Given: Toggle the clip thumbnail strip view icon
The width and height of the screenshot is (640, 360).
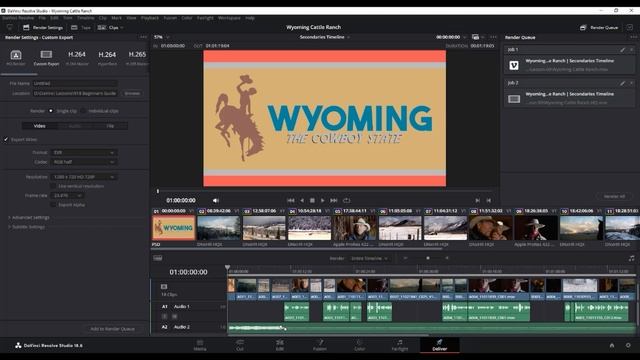Looking at the screenshot, I should [x=158, y=258].
